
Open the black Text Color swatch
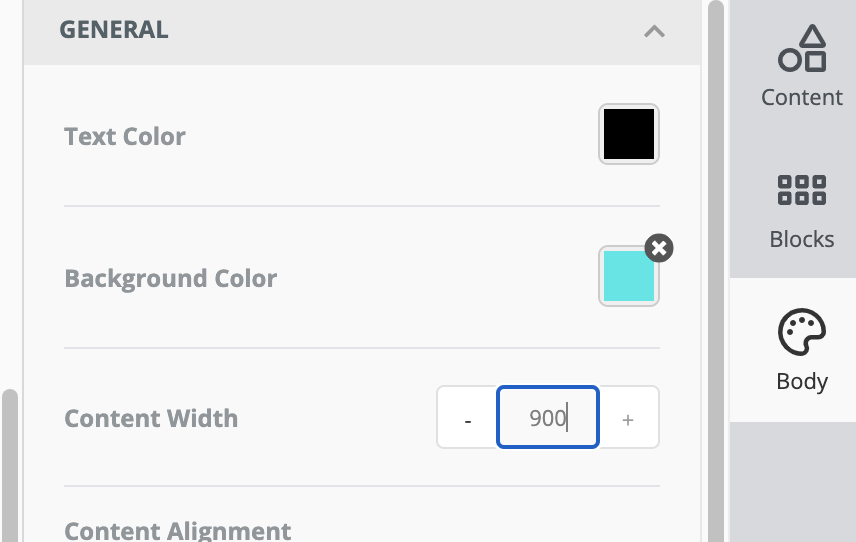[629, 134]
